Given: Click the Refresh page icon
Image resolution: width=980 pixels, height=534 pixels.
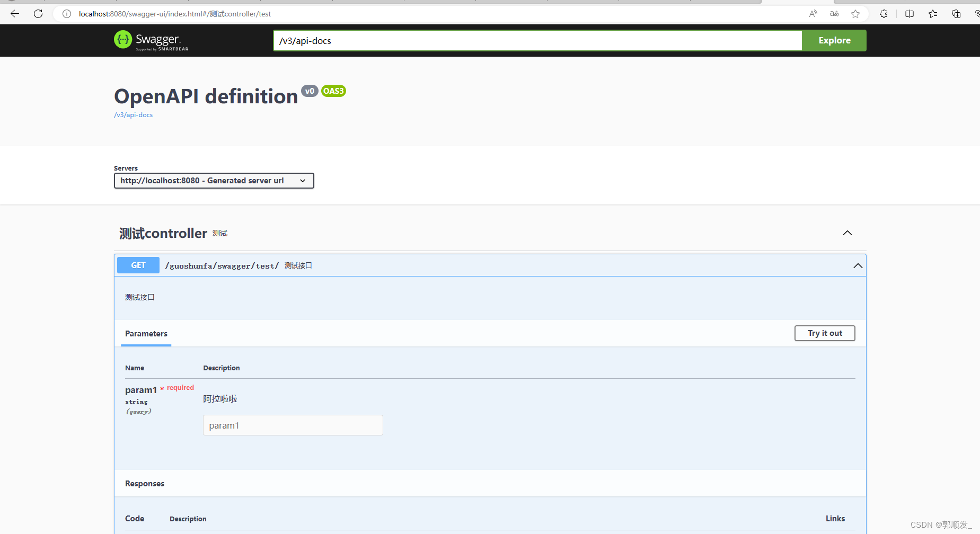Looking at the screenshot, I should point(38,14).
